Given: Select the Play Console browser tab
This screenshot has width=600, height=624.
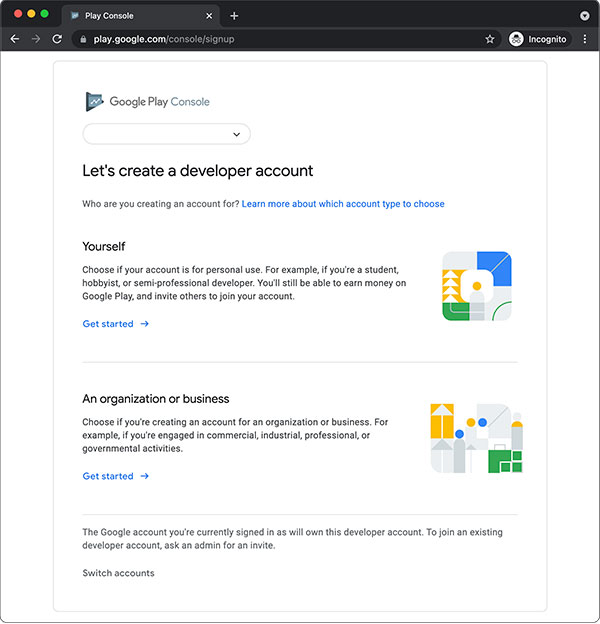Looking at the screenshot, I should coord(140,16).
